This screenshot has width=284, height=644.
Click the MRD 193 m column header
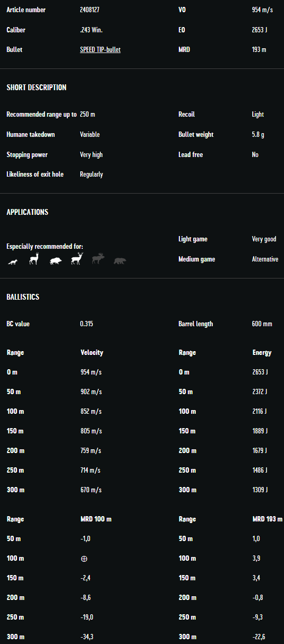pos(268,519)
